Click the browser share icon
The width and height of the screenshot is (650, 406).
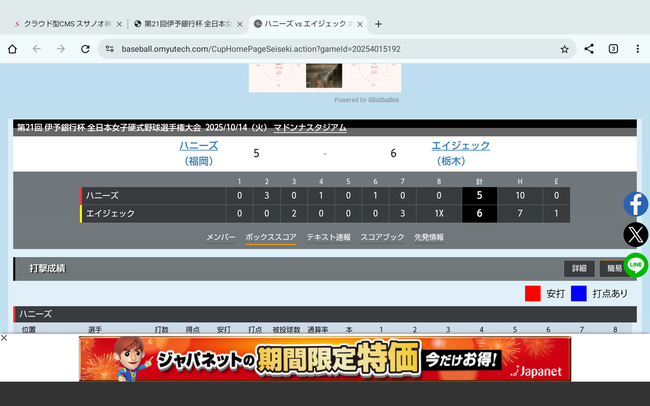pyautogui.click(x=589, y=48)
